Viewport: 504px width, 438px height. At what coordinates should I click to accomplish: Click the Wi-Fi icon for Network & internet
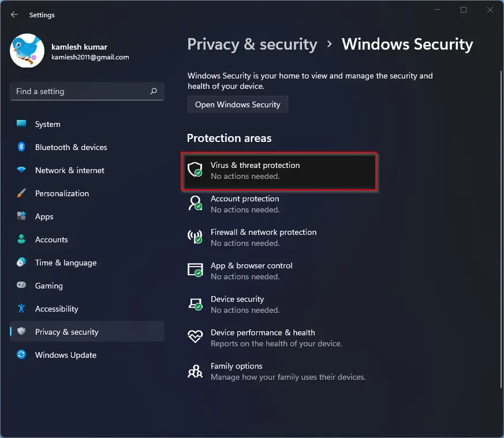tap(21, 170)
